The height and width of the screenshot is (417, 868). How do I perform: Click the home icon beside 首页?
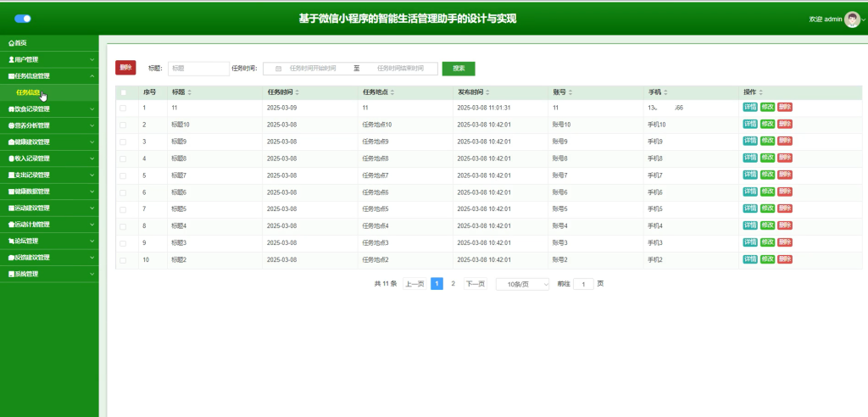tap(11, 42)
